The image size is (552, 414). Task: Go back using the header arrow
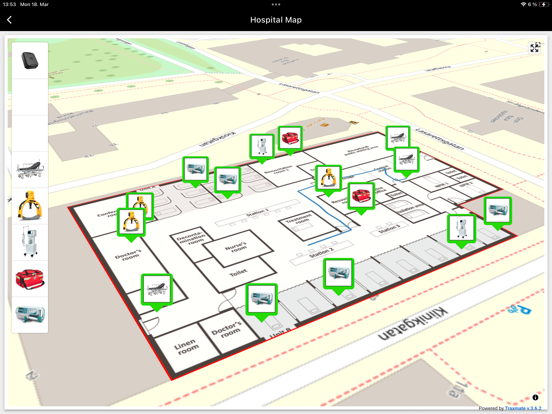[x=10, y=20]
